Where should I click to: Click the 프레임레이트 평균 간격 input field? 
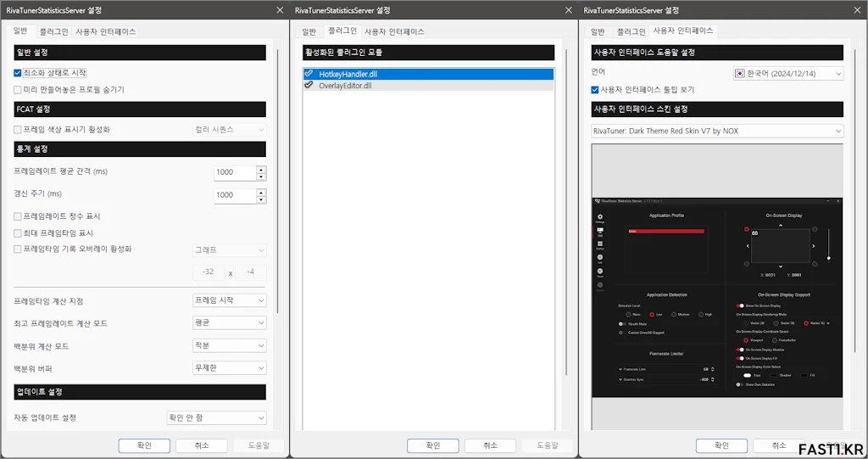pyautogui.click(x=236, y=172)
